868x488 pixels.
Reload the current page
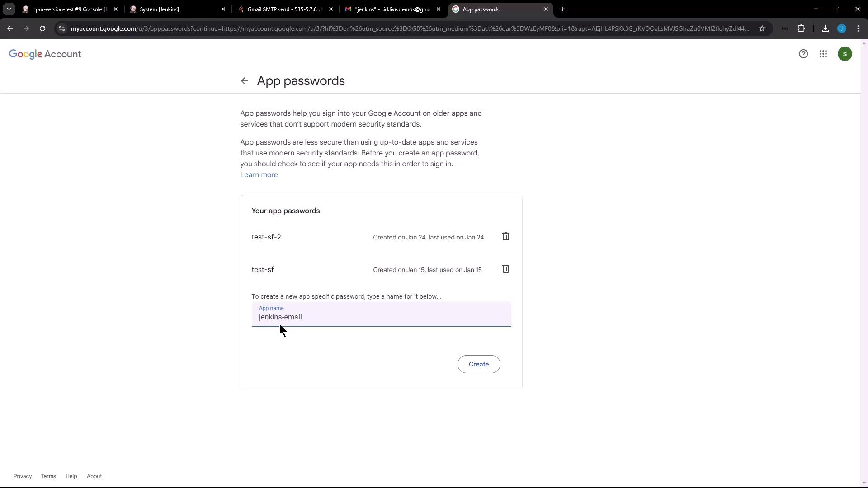[42, 28]
